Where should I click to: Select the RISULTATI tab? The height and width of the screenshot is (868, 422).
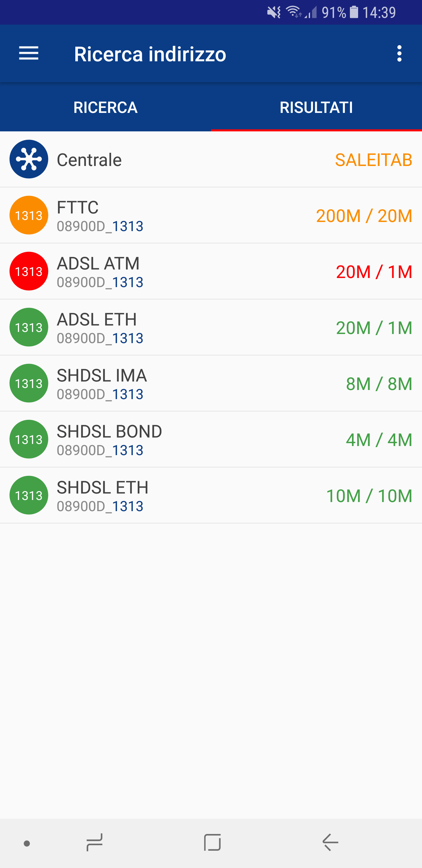point(316,108)
